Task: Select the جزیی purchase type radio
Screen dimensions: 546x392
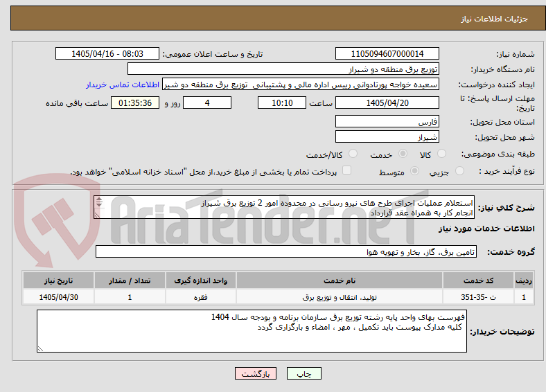Action: (x=459, y=170)
